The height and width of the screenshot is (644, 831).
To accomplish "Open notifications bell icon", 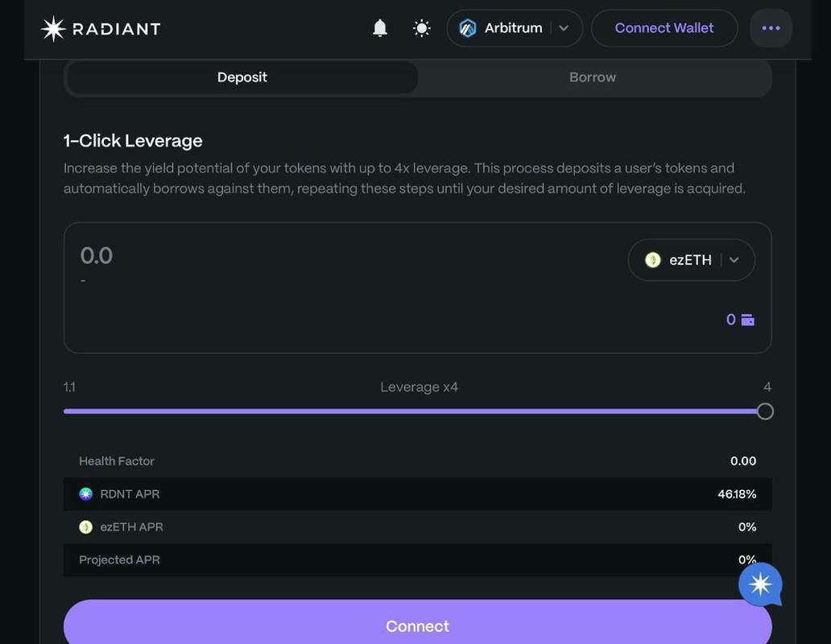I will tap(380, 29).
